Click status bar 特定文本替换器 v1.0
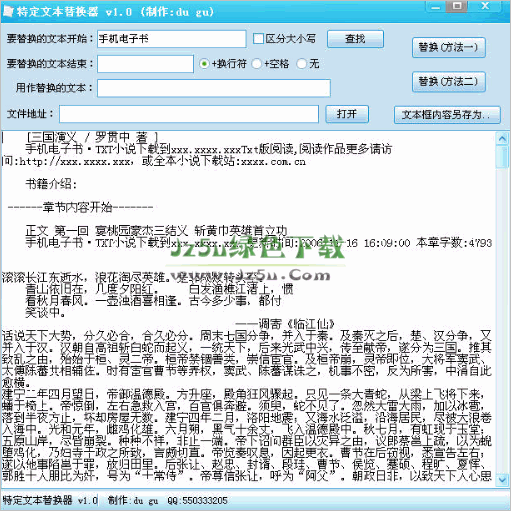This screenshot has width=511, height=511. pyautogui.click(x=50, y=500)
